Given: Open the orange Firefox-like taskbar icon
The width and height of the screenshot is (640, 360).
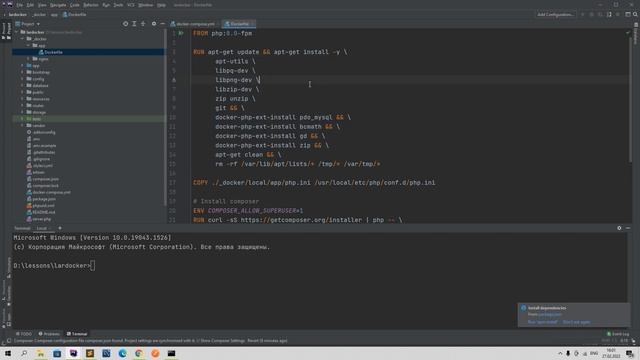Looking at the screenshot, I should 155,353.
